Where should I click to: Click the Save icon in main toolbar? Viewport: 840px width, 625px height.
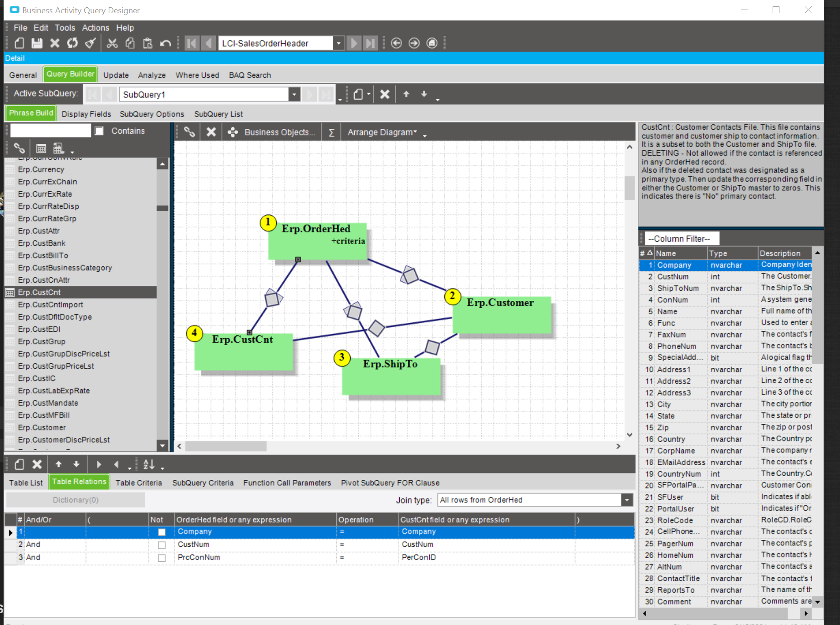click(x=37, y=43)
